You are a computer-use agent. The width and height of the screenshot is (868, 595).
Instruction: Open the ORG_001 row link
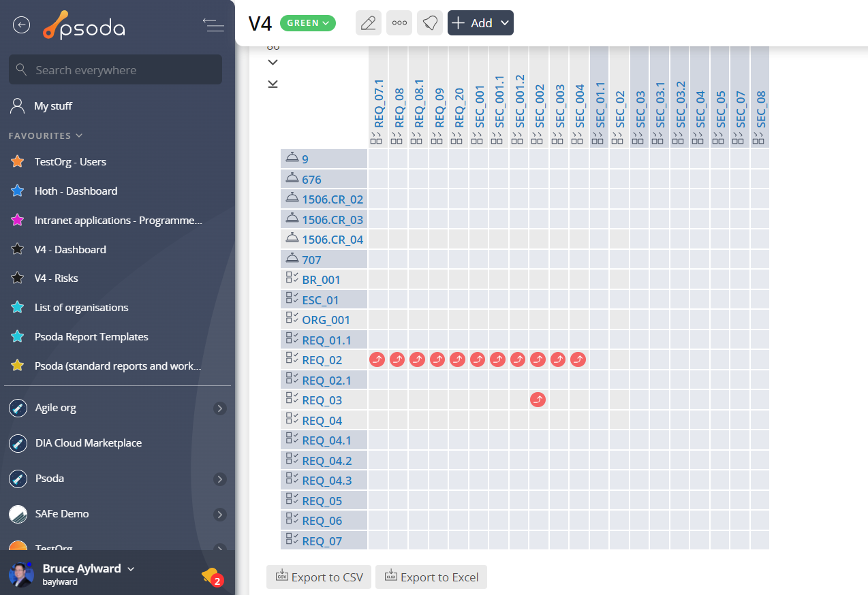pos(326,320)
